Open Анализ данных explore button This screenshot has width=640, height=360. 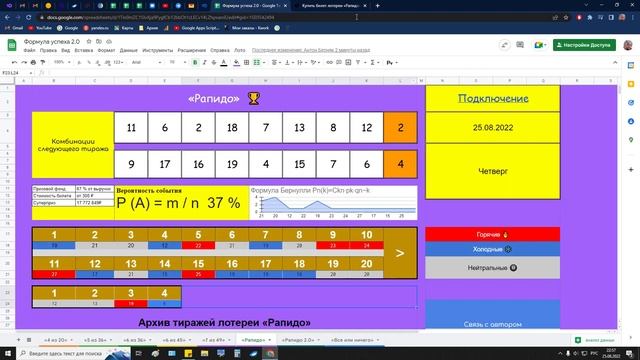coord(596,340)
